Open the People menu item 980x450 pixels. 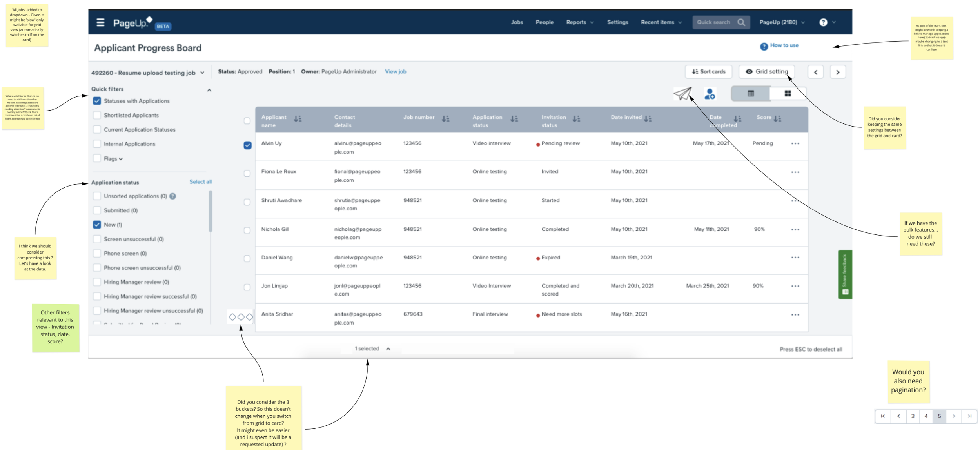[544, 22]
